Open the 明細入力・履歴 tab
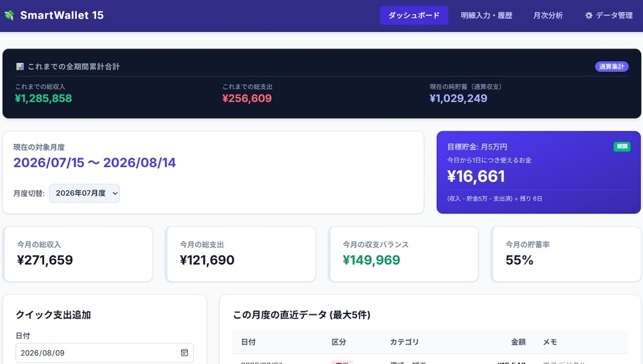Screen dimensions: 643x364 point(486,15)
